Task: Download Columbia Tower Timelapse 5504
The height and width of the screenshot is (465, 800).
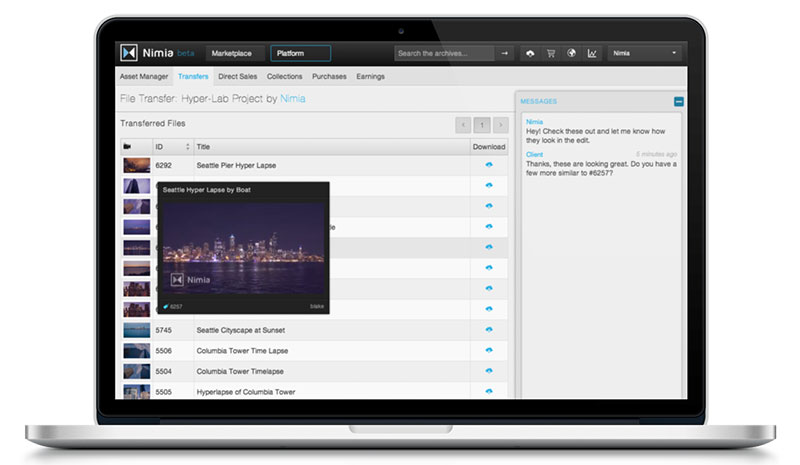Action: pyautogui.click(x=489, y=371)
